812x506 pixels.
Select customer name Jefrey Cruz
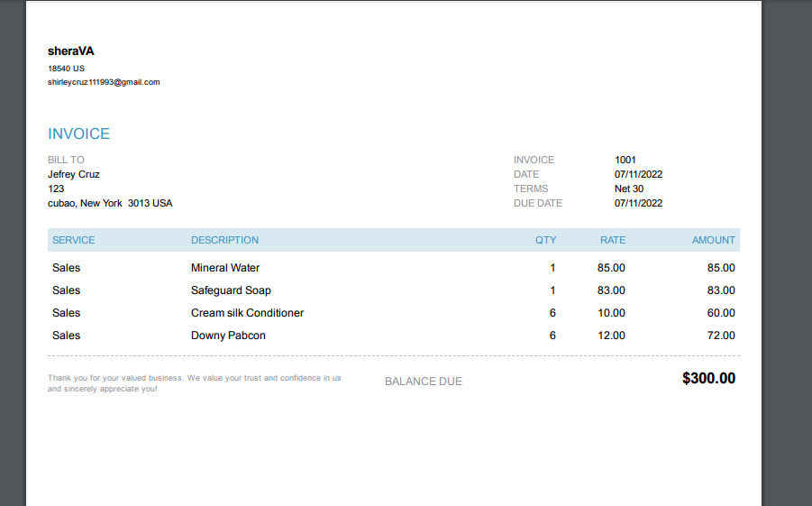pyautogui.click(x=74, y=174)
